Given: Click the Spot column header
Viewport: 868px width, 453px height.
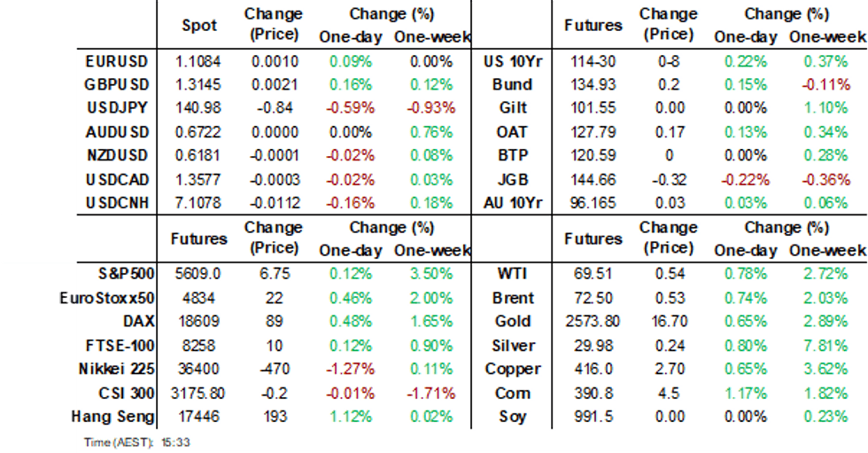Looking at the screenshot, I should click(x=198, y=26).
